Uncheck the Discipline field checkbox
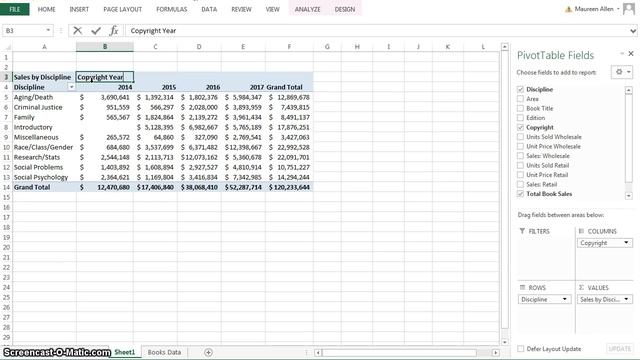This screenshot has width=640, height=360. tap(520, 89)
